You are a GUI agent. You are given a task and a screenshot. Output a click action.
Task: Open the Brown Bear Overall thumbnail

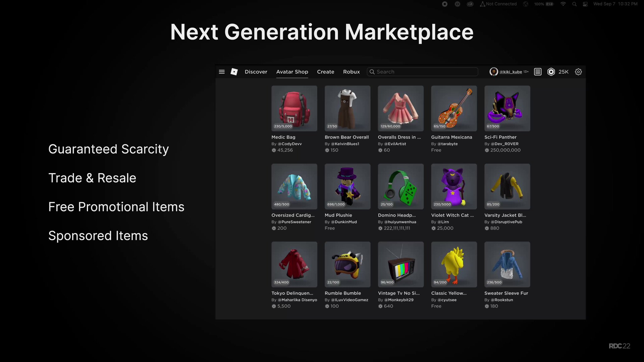[347, 108]
